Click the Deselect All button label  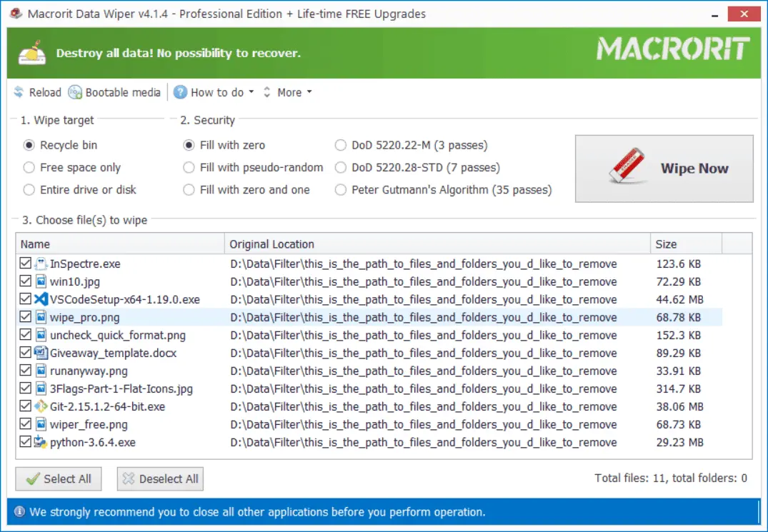(169, 479)
